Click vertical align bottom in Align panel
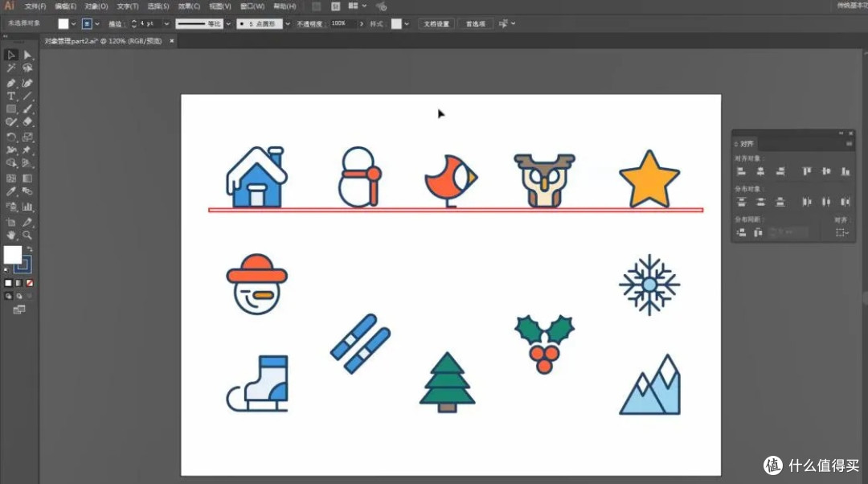The width and height of the screenshot is (868, 484). pyautogui.click(x=845, y=172)
